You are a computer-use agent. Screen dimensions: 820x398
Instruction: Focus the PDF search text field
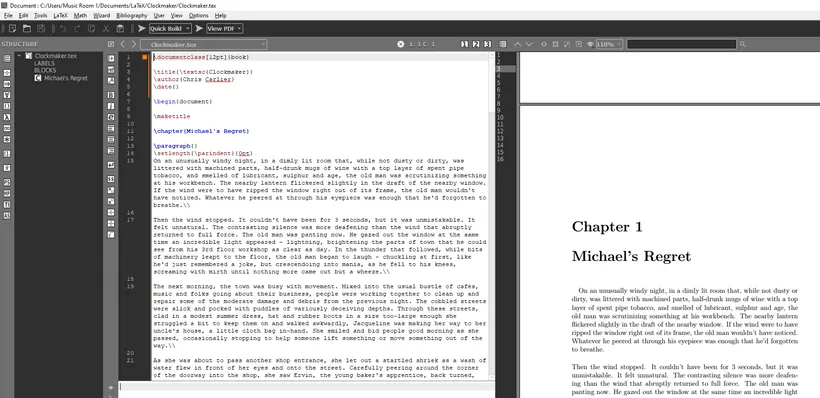pyautogui.click(x=682, y=44)
